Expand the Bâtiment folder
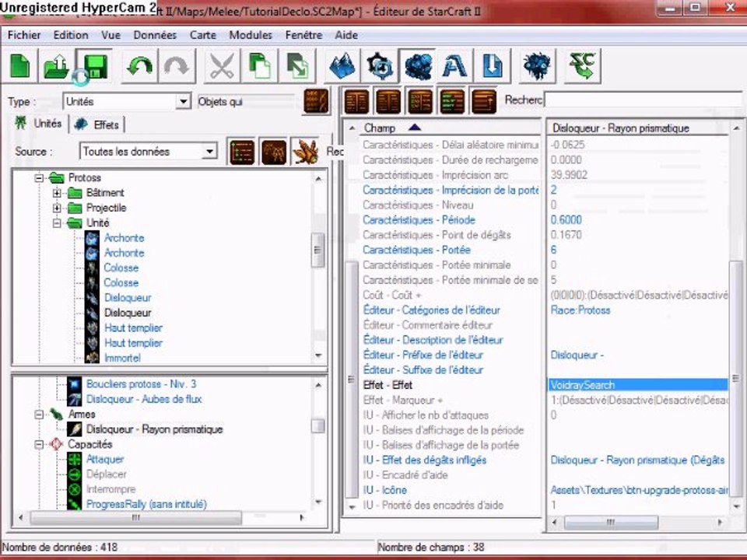The image size is (747, 560). click(x=57, y=193)
